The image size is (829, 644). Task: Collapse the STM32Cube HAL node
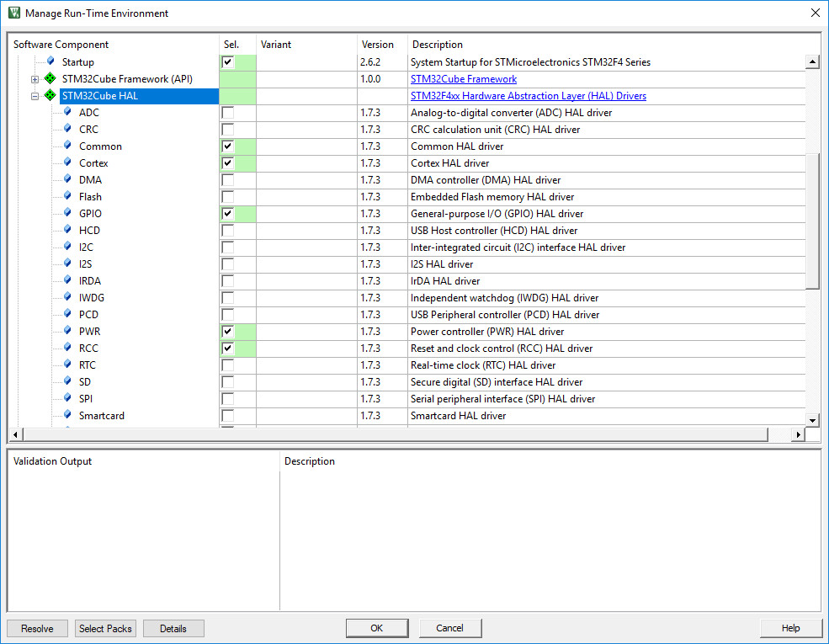(35, 96)
